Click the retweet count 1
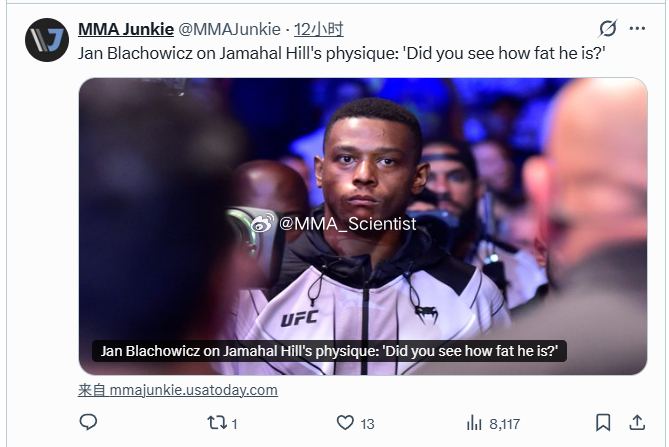 [235, 424]
